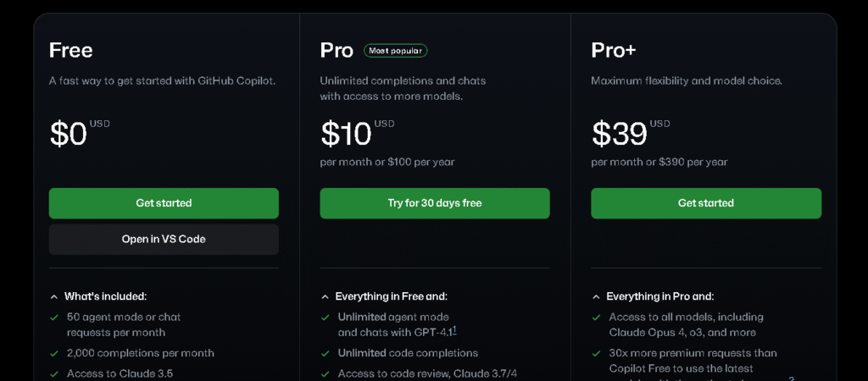The width and height of the screenshot is (868, 381).
Task: Click the $10 USD Pro price
Action: pos(347,134)
